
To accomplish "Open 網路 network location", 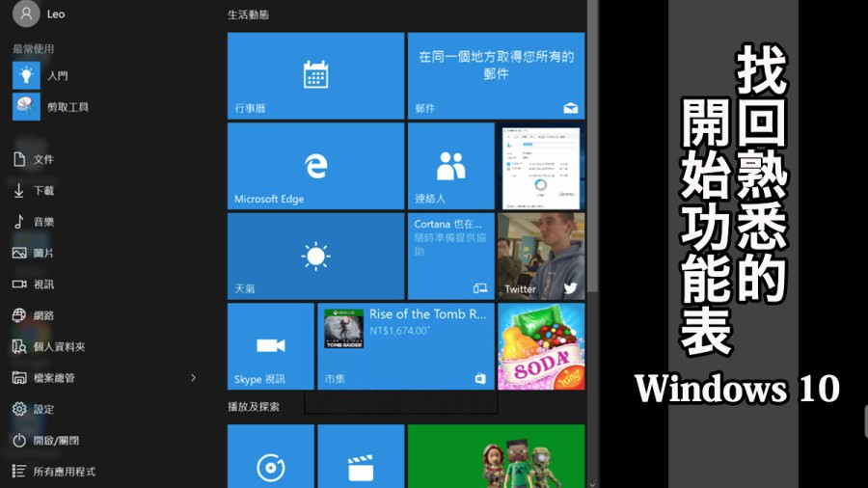I will [x=33, y=315].
